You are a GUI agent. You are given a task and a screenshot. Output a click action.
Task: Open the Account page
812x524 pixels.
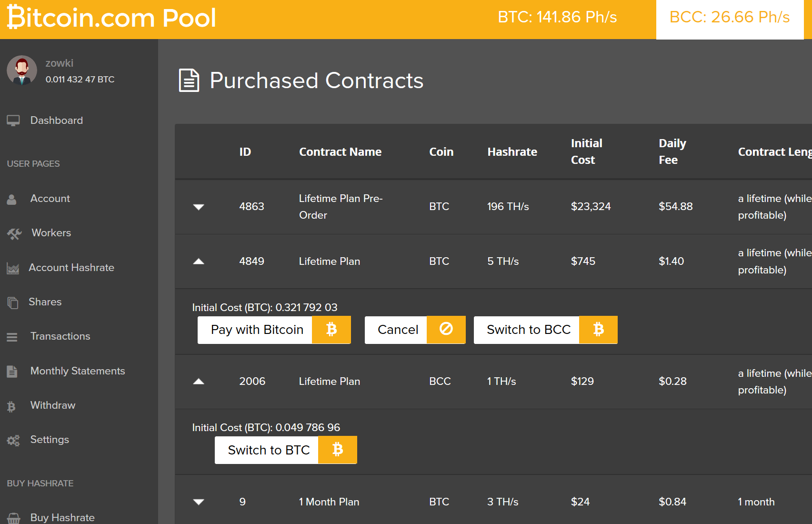pyautogui.click(x=50, y=199)
